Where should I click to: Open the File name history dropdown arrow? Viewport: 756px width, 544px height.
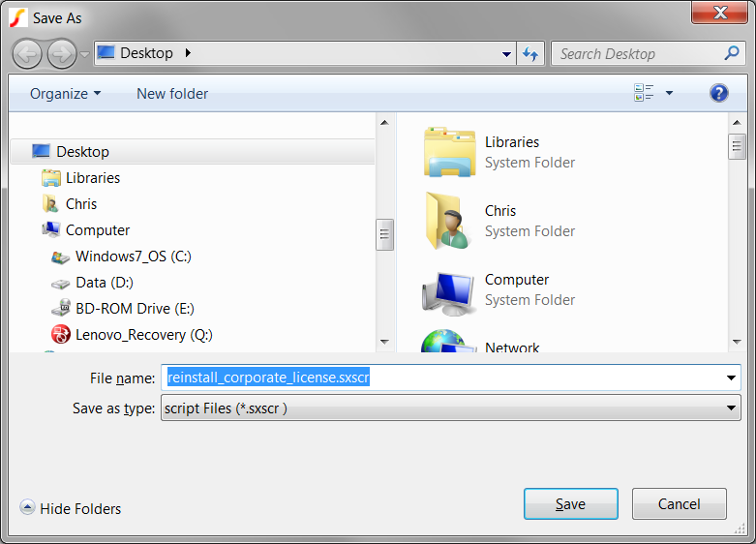click(732, 378)
